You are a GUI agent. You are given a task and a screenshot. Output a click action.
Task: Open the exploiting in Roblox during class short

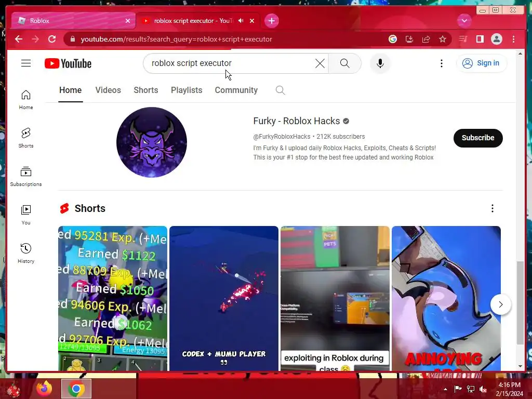click(x=335, y=298)
